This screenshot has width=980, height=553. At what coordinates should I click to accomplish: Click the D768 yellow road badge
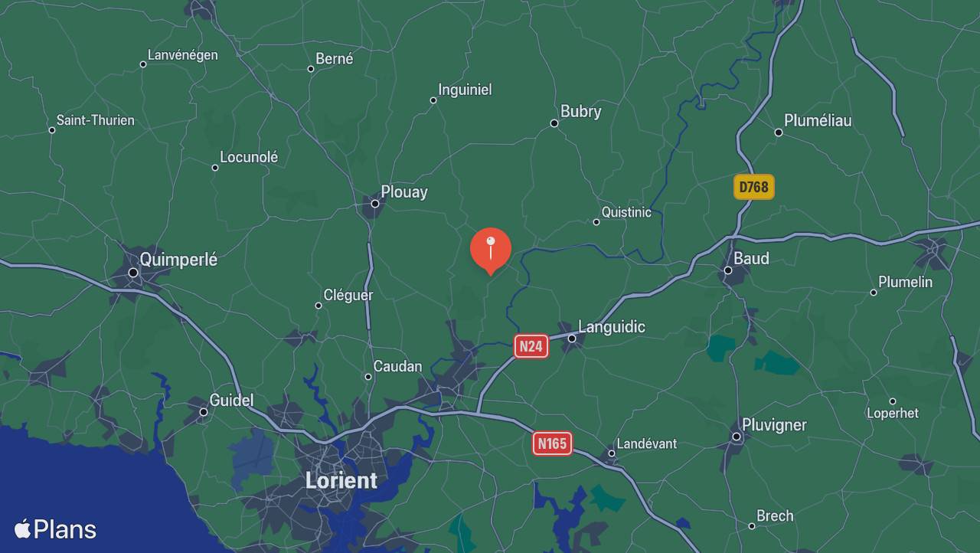(754, 187)
